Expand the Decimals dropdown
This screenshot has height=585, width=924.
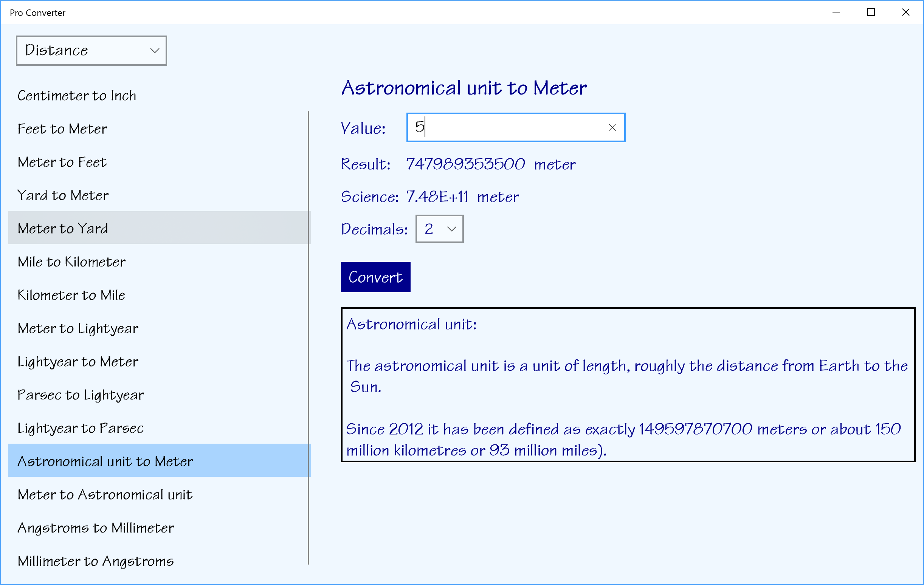click(x=439, y=229)
